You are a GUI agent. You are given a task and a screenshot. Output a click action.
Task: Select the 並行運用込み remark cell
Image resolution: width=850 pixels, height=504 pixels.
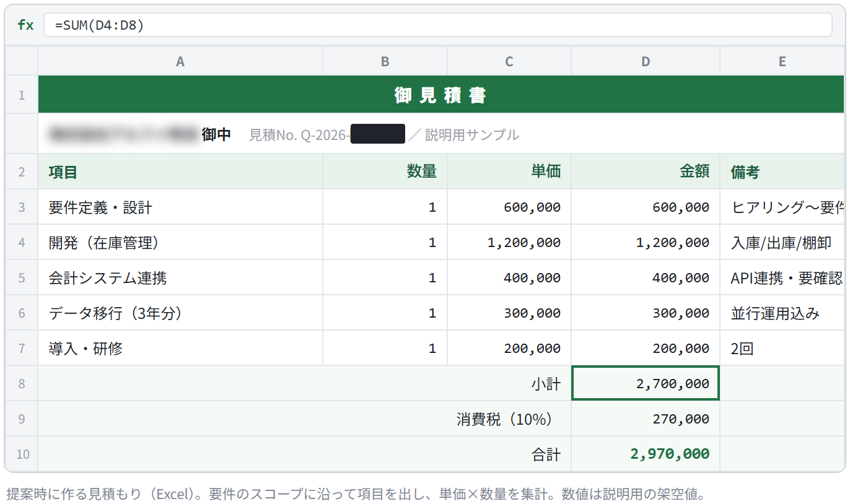(x=782, y=313)
